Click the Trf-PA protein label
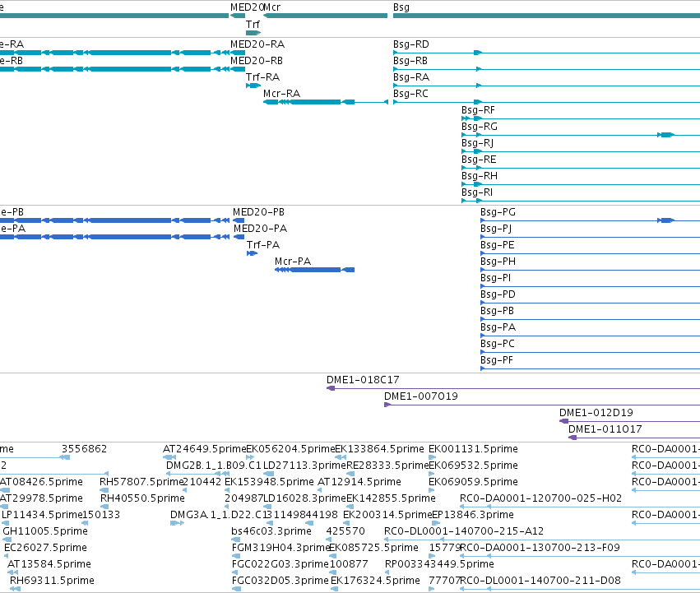 tap(263, 245)
